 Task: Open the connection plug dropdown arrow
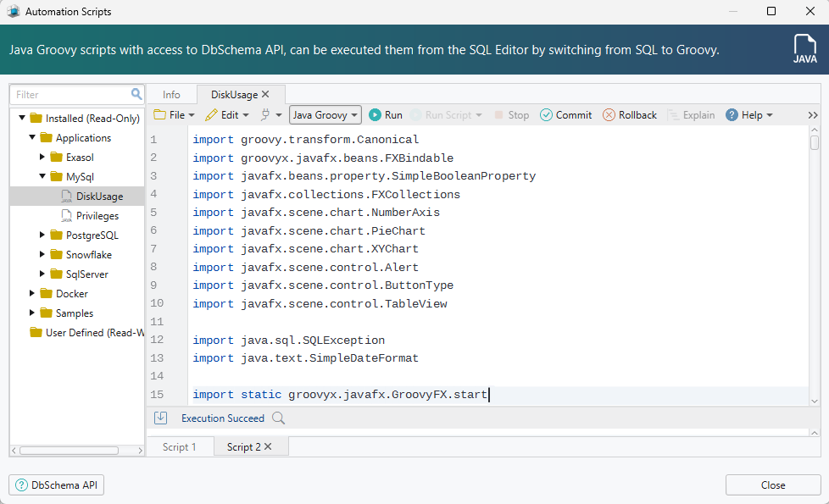[x=279, y=115]
